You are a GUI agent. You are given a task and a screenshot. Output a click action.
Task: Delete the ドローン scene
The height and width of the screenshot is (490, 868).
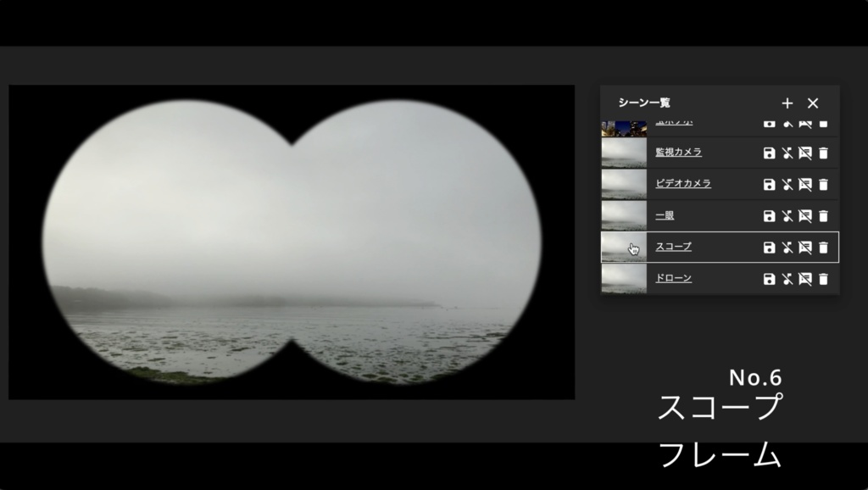click(823, 279)
